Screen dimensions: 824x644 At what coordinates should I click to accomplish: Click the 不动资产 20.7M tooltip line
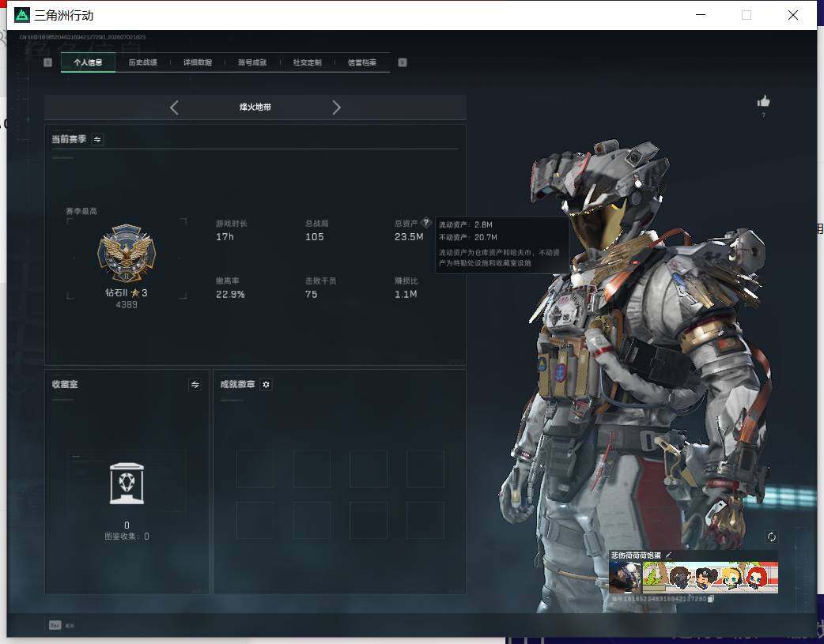tap(467, 237)
